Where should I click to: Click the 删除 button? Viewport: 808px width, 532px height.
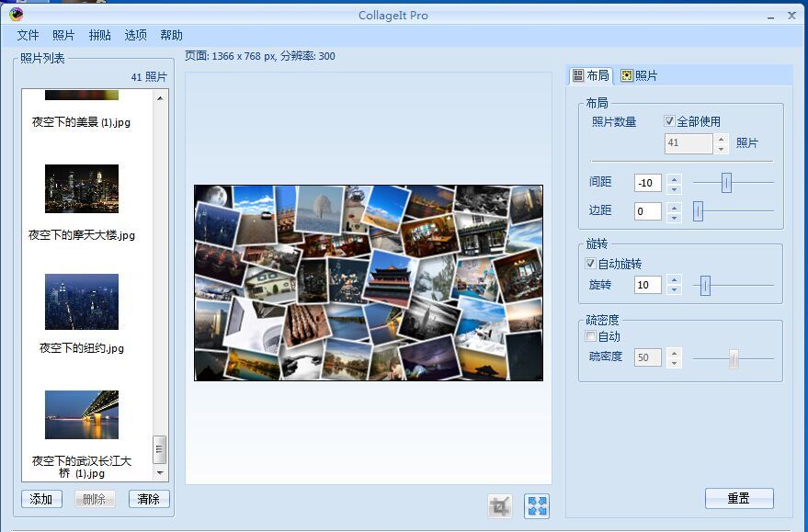click(94, 499)
